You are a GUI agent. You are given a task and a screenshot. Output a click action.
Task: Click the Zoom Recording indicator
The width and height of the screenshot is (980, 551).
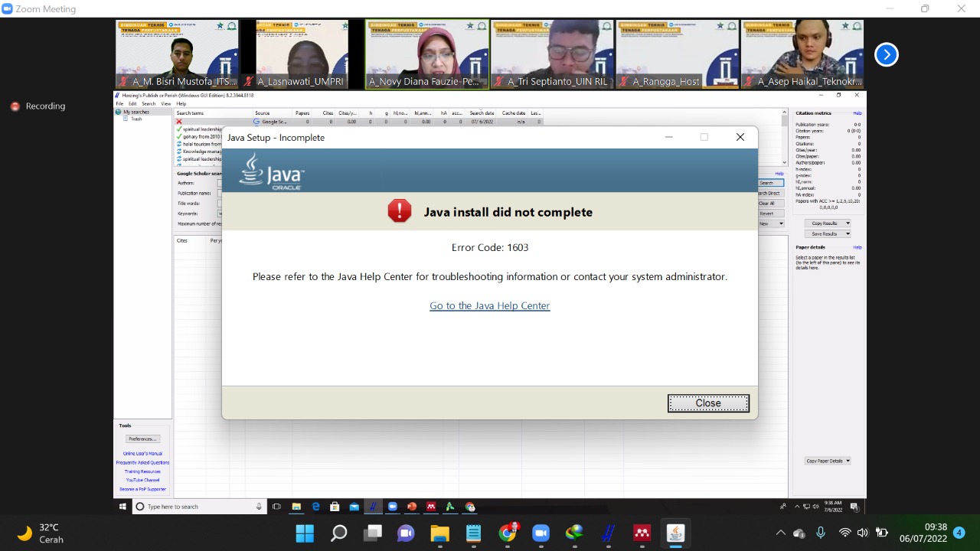click(x=38, y=106)
